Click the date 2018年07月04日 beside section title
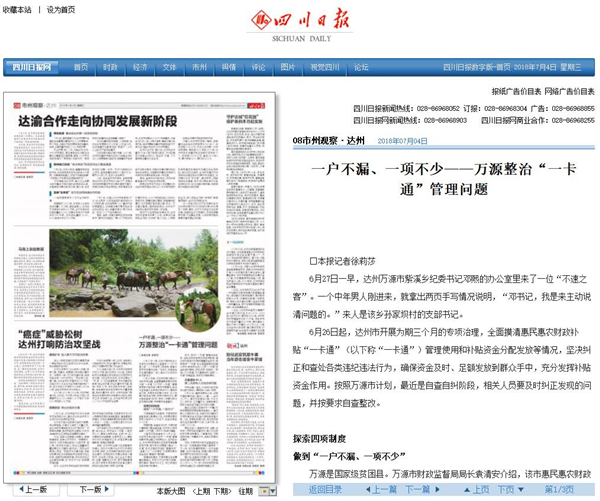The height and width of the screenshot is (501, 600). click(402, 141)
